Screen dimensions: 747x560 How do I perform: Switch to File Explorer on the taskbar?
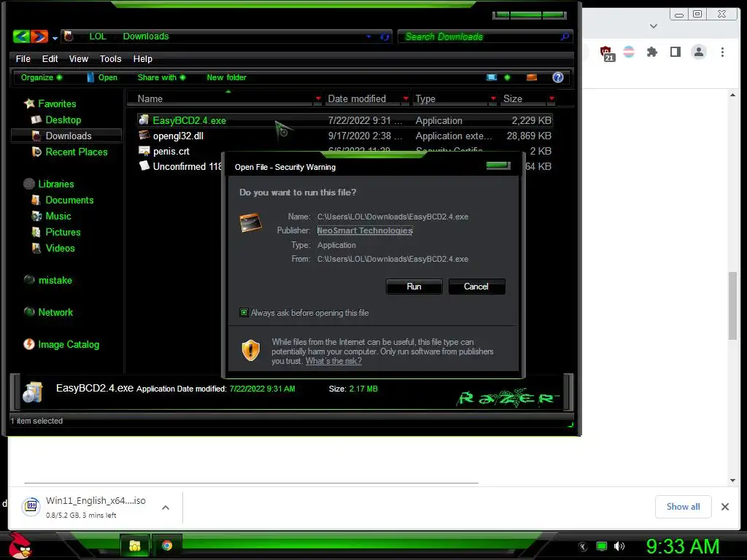135,545
